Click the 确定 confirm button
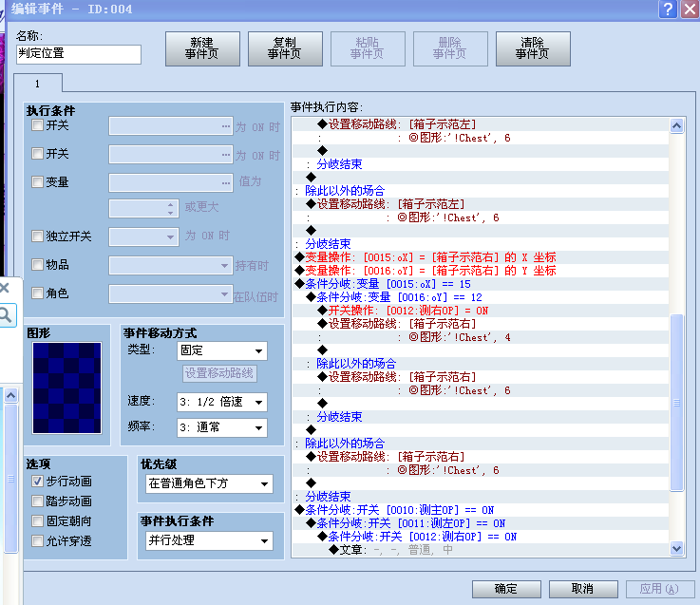 click(x=506, y=589)
